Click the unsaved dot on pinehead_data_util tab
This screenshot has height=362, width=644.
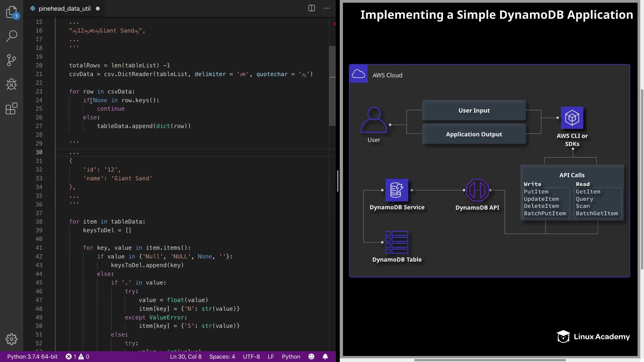point(98,9)
